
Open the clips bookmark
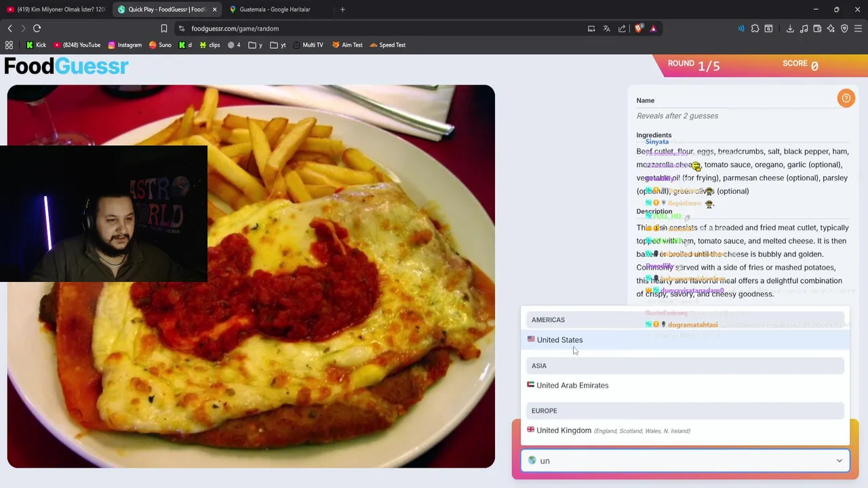pos(210,45)
